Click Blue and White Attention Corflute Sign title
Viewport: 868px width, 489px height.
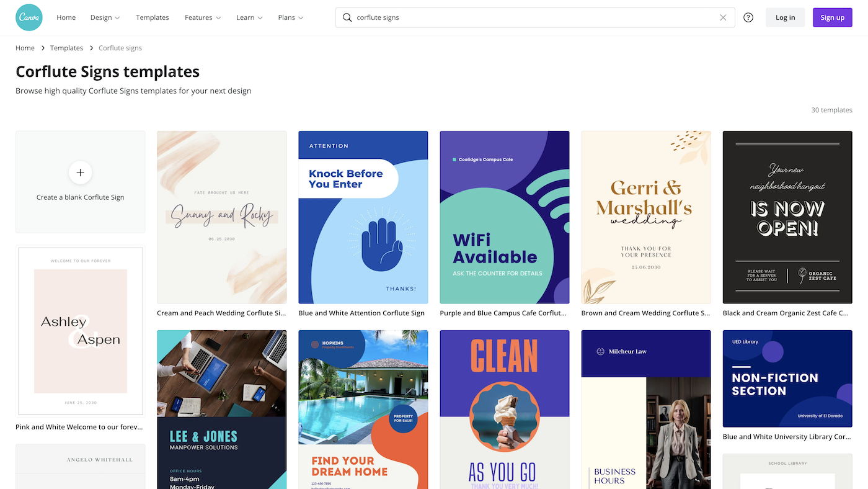[361, 313]
